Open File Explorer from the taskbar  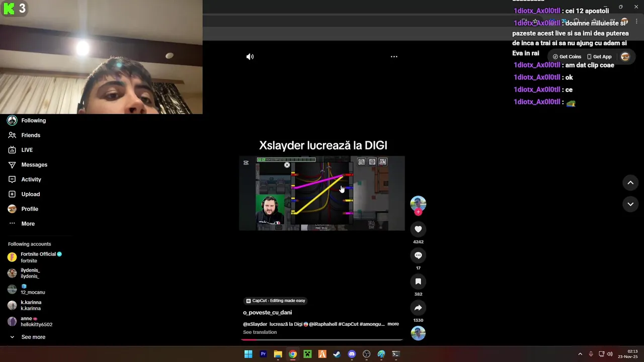coord(278,354)
